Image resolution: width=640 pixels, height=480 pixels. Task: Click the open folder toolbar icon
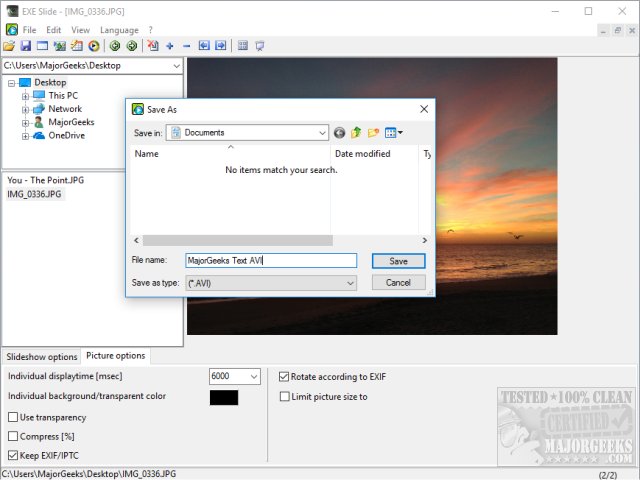coord(9,46)
